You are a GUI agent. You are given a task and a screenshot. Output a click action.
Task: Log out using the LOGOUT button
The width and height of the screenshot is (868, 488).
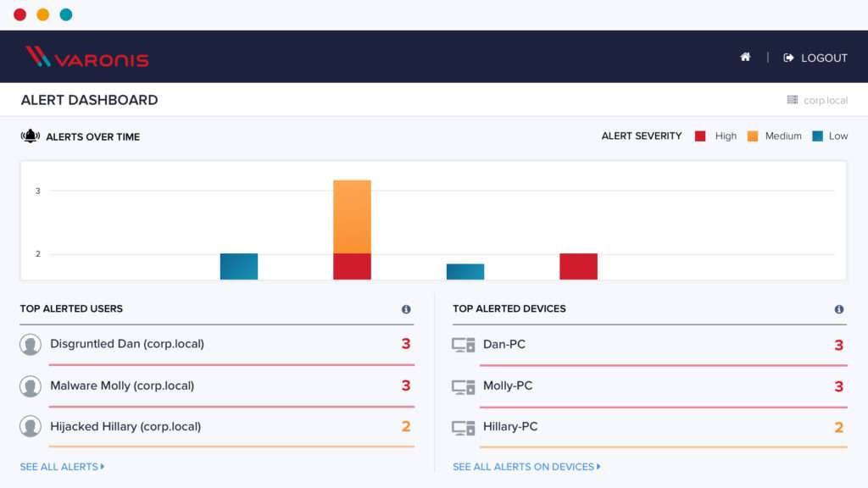[815, 58]
